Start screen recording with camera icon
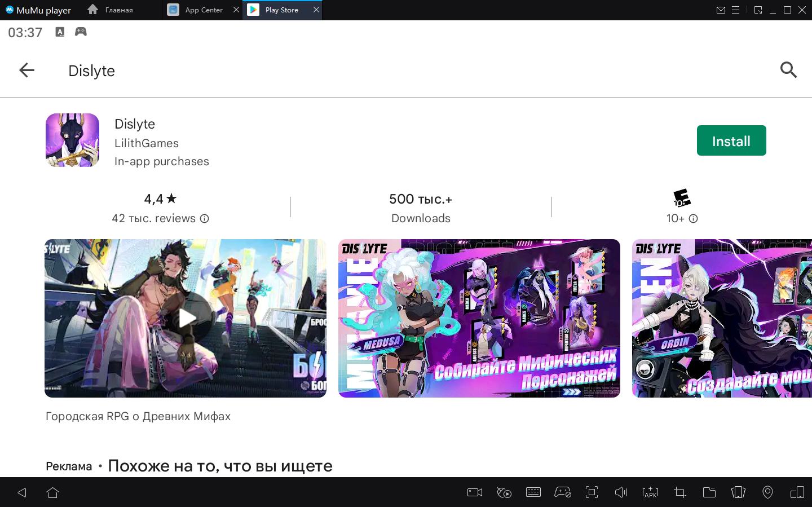 point(475,492)
